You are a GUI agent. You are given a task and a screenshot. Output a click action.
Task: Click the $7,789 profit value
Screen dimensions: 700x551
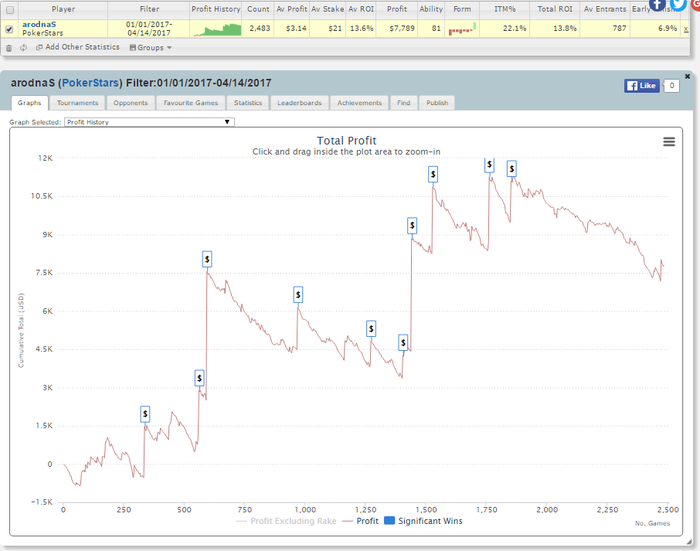(x=402, y=28)
